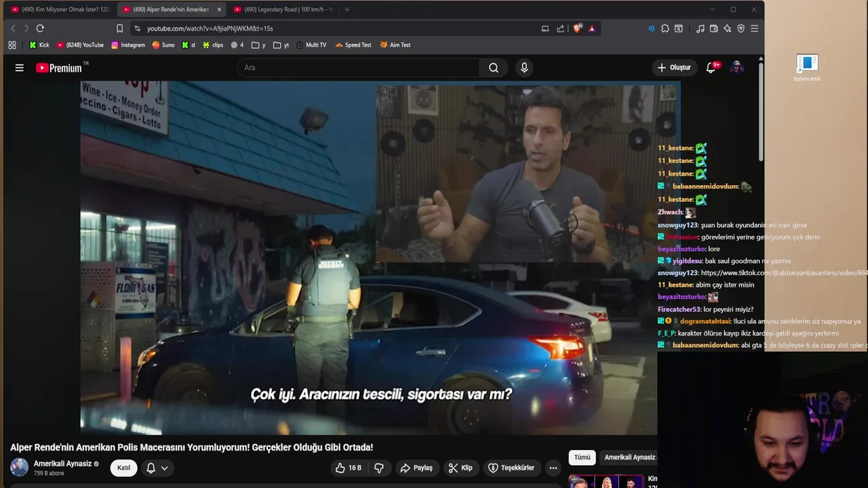Select the Tümü filter chip
Image resolution: width=868 pixels, height=488 pixels.
[x=582, y=457]
